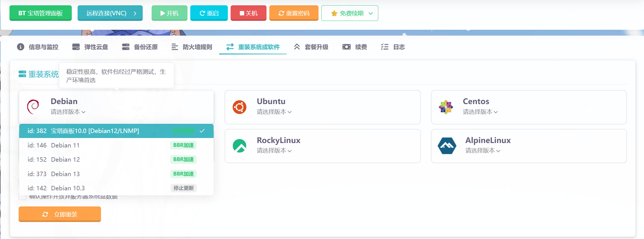Tick the data-wipe confirmation checkbox
The height and width of the screenshot is (239, 644).
[x=22, y=197]
